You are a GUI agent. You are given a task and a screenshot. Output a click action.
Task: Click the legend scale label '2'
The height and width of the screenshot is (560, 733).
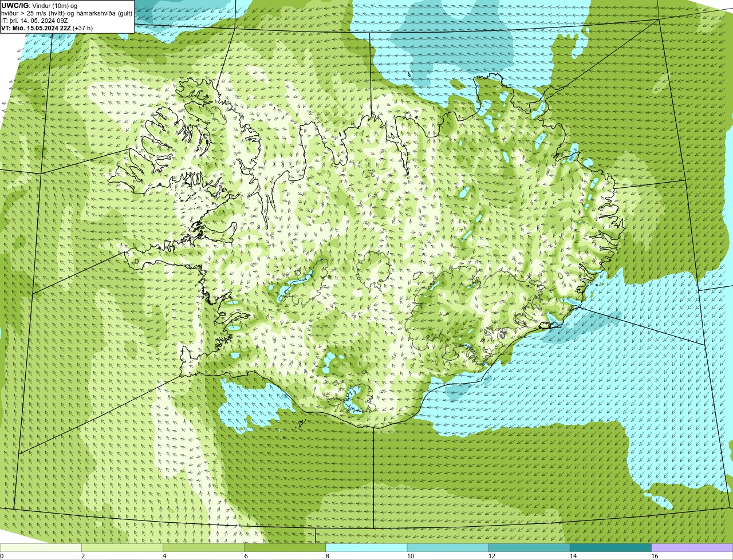coord(83,556)
